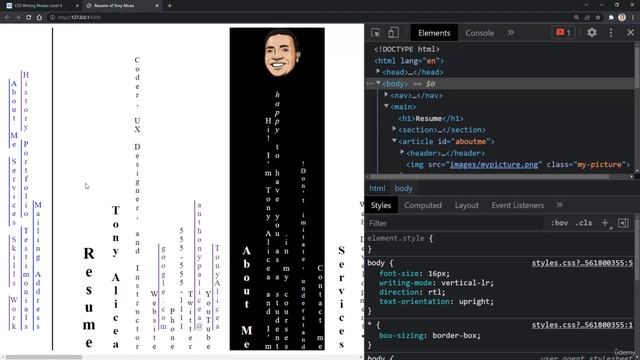Open the Layout tab
The image size is (640, 360).
(467, 205)
